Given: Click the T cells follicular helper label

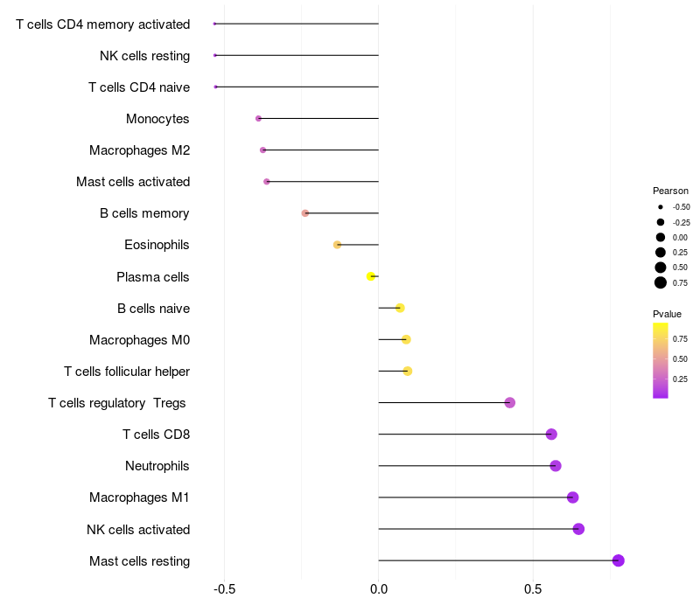Looking at the screenshot, I should pyautogui.click(x=127, y=372).
